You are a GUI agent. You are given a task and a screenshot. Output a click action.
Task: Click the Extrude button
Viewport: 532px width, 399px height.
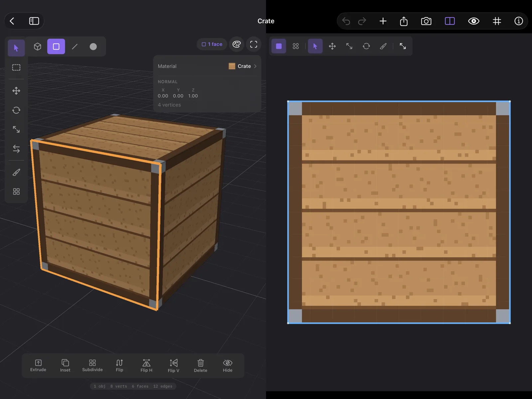click(x=38, y=365)
